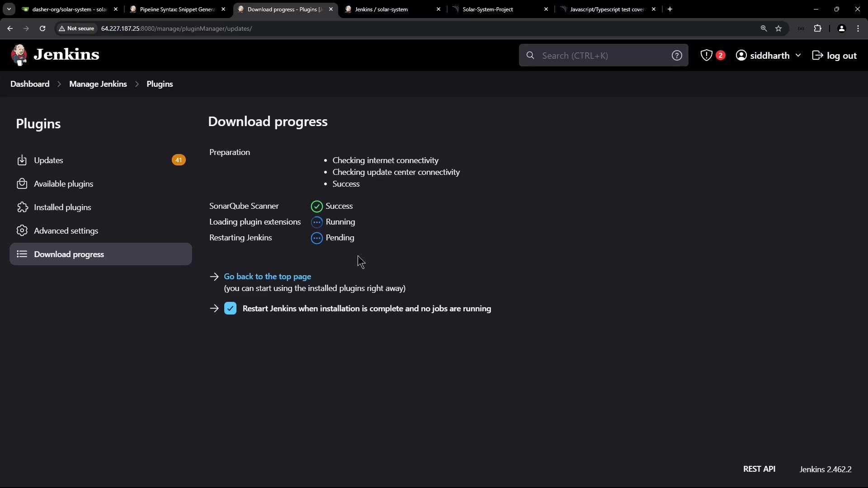Screen dimensions: 868x488
Task: Click the Jenkins logo mascot icon
Action: [19, 55]
